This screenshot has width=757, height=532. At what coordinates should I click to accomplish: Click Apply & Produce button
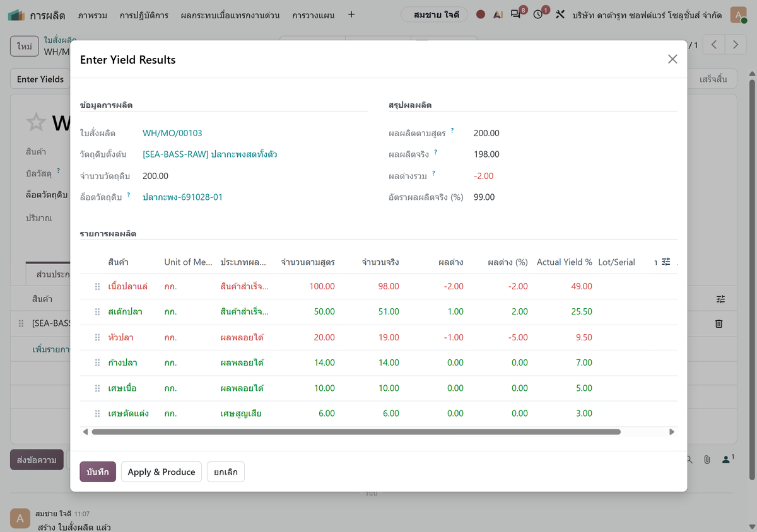coord(161,471)
